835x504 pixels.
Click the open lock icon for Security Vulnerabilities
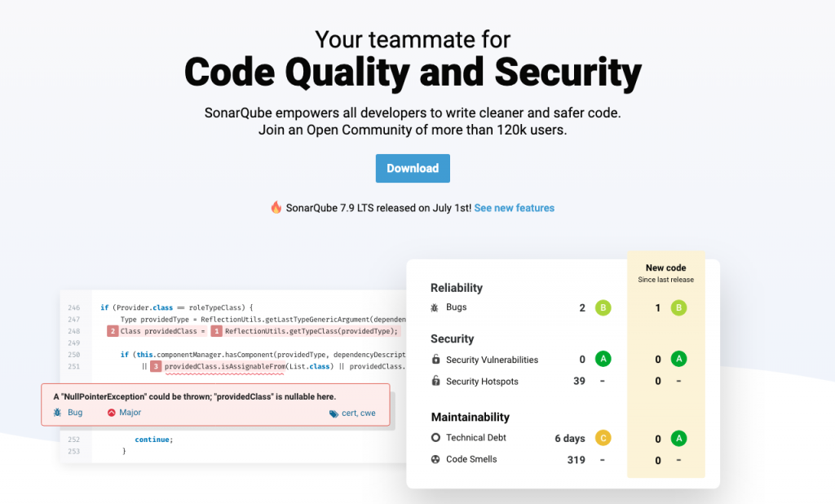tap(435, 359)
